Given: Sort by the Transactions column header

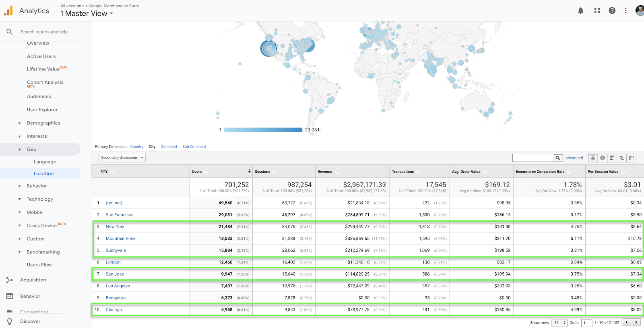Looking at the screenshot, I should point(403,172).
